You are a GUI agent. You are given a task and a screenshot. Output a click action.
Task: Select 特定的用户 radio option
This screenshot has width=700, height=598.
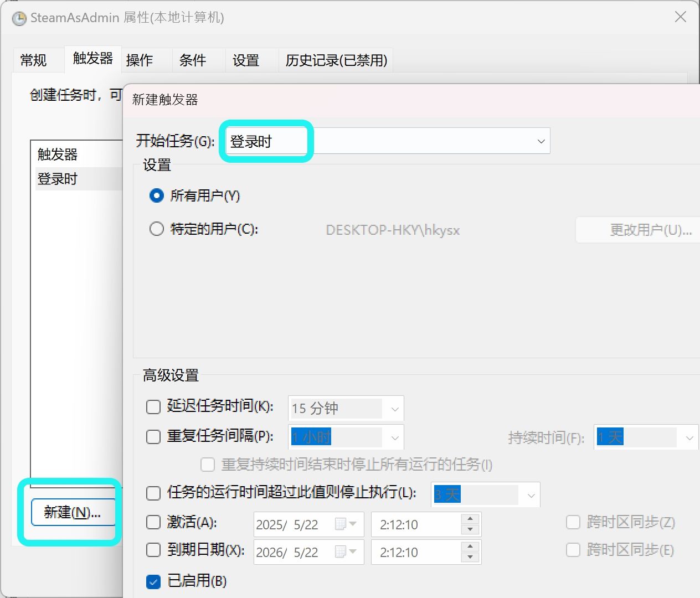[157, 229]
